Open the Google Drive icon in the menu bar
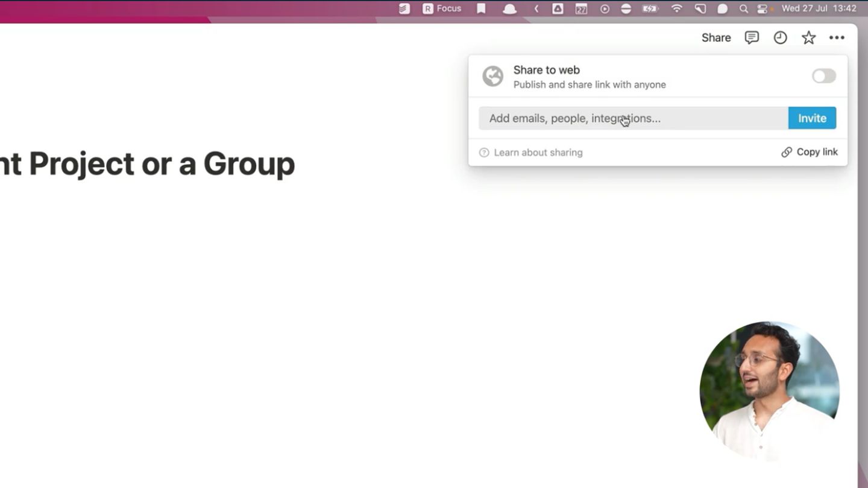Viewport: 868px width, 488px height. pyautogui.click(x=558, y=8)
